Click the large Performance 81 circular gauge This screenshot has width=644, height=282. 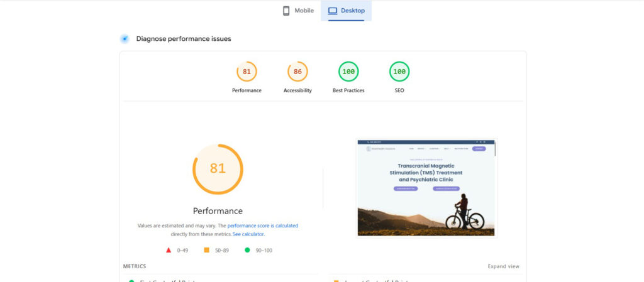click(x=218, y=169)
